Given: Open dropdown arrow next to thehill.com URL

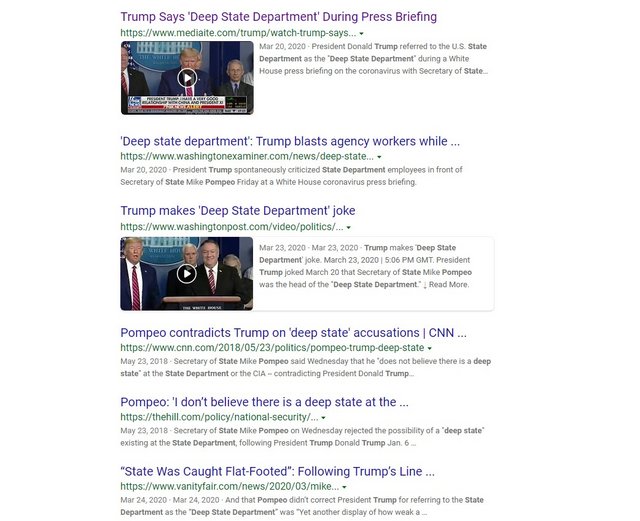Looking at the screenshot, I should click(x=323, y=418).
